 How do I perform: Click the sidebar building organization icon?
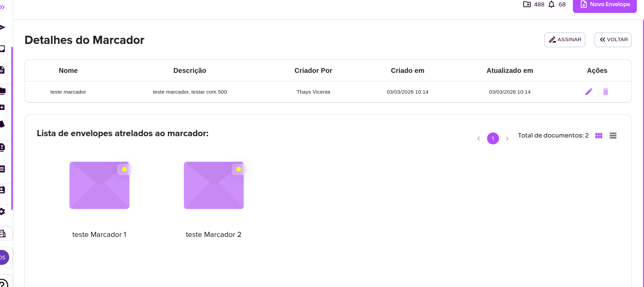pyautogui.click(x=3, y=234)
